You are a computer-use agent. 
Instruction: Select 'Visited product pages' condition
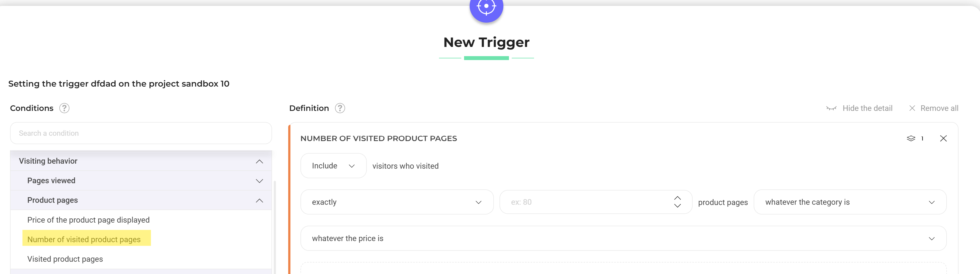(x=65, y=259)
